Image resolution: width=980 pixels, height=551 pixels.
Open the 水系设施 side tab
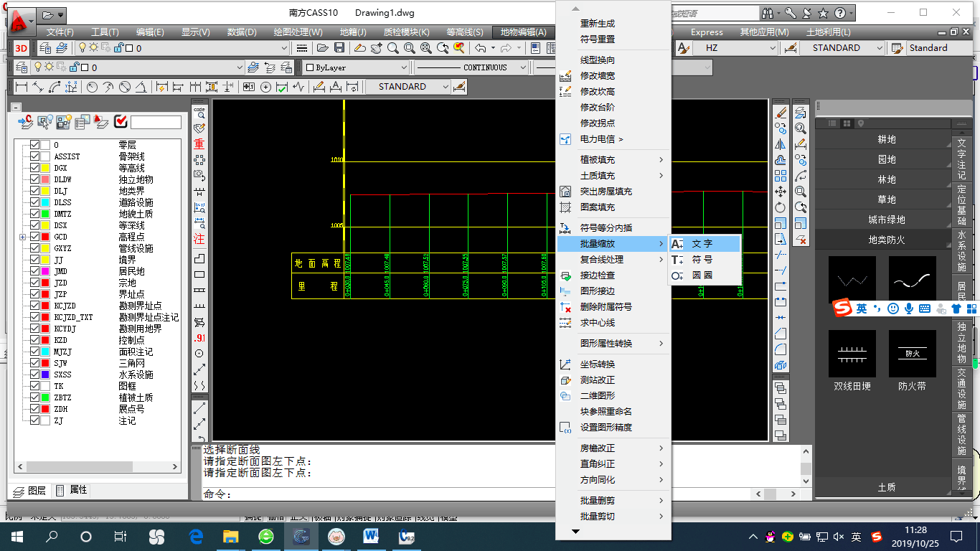pyautogui.click(x=961, y=251)
